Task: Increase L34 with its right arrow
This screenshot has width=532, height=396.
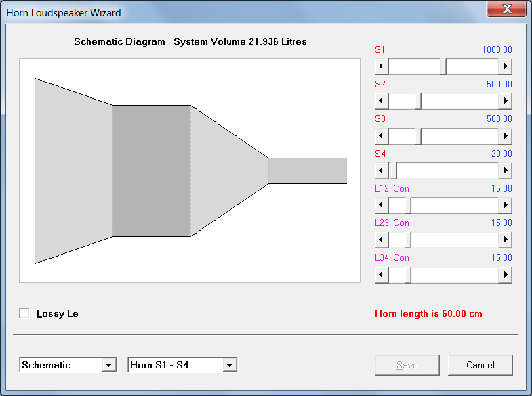Action: click(505, 274)
